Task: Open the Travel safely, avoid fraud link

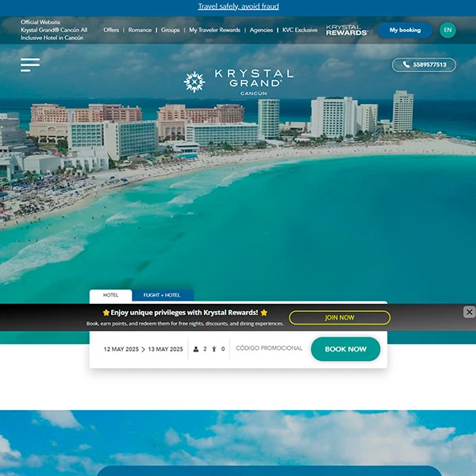Action: tap(238, 6)
